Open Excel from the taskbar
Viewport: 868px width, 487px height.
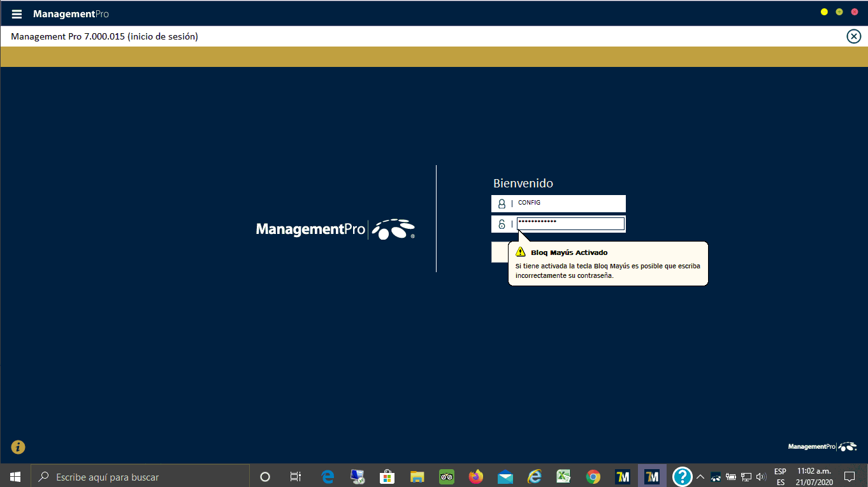(x=563, y=476)
